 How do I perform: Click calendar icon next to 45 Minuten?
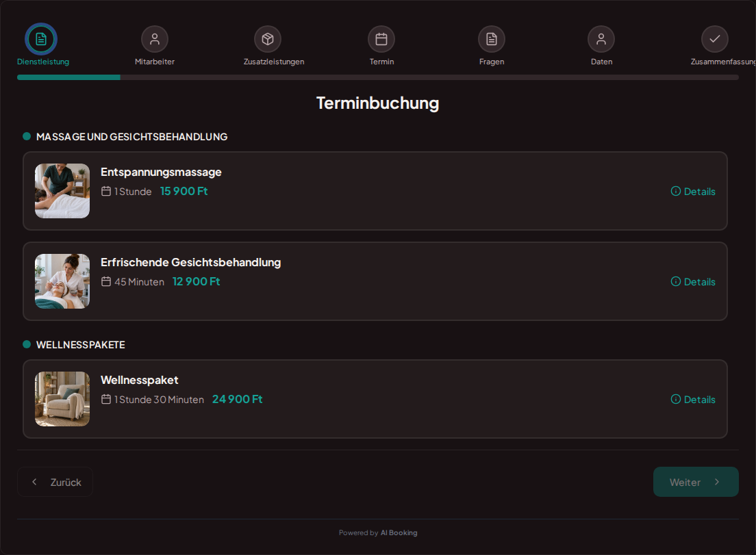tap(106, 281)
